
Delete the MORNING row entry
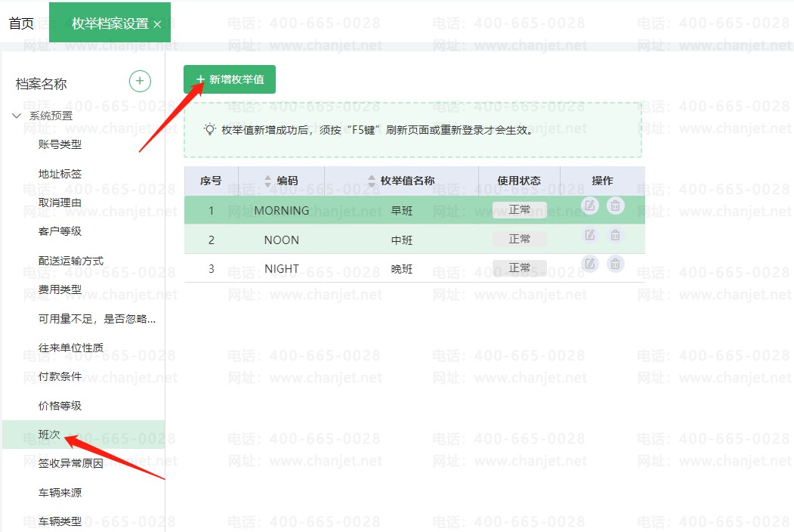pyautogui.click(x=615, y=206)
